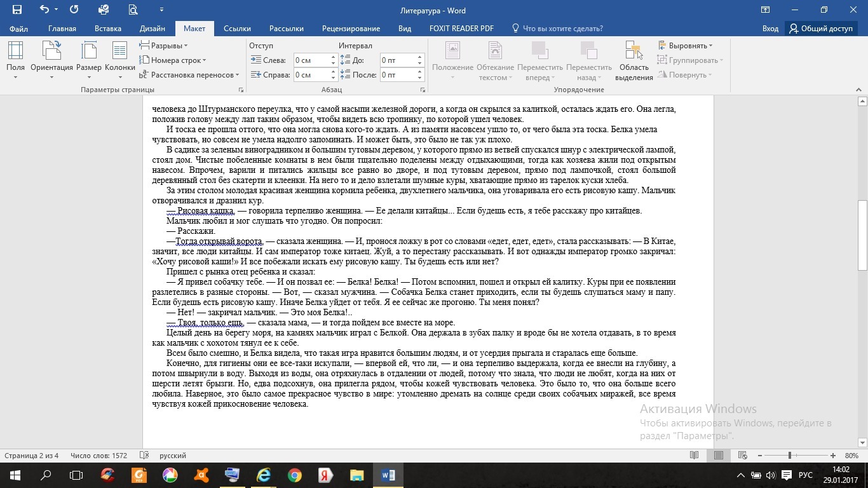
Task: Click the zoom slider in status bar
Action: [x=790, y=456]
